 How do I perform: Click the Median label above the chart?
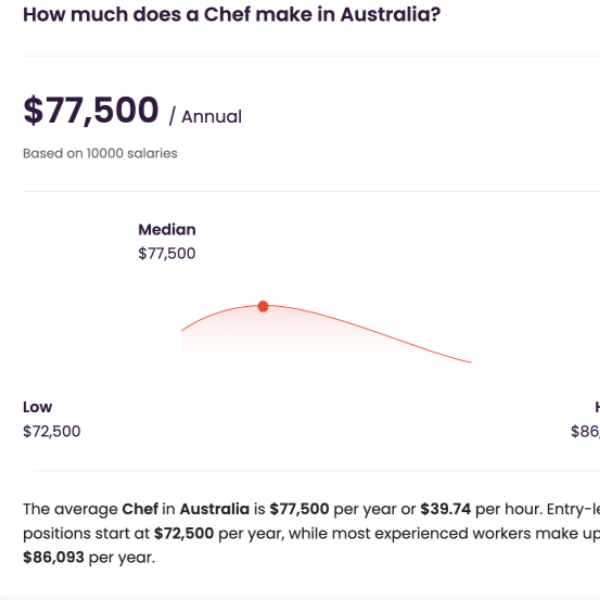pos(167,230)
